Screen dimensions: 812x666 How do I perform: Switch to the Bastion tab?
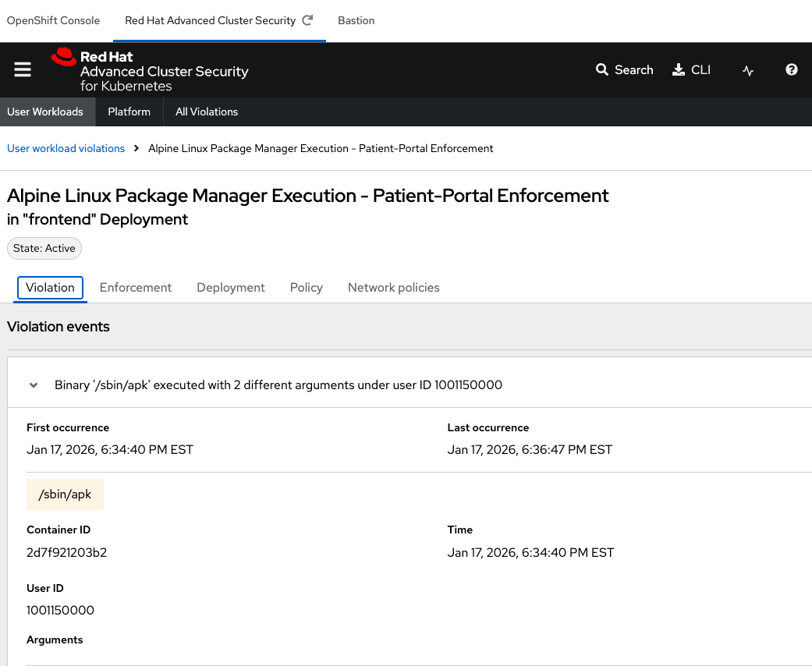(x=356, y=21)
